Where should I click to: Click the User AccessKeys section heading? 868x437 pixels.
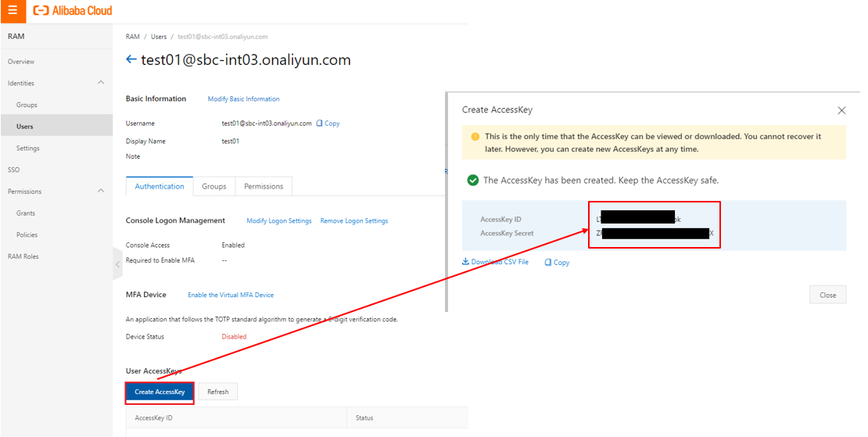point(154,371)
